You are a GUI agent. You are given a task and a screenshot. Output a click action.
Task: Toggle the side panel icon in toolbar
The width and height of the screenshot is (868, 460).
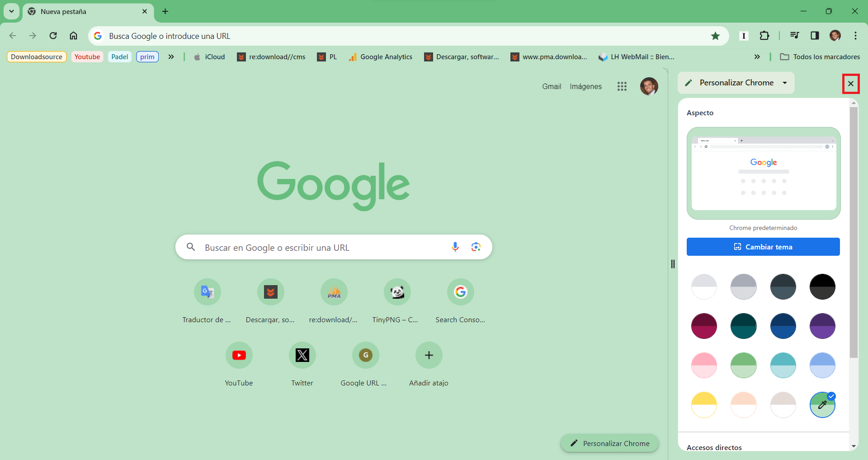click(815, 36)
